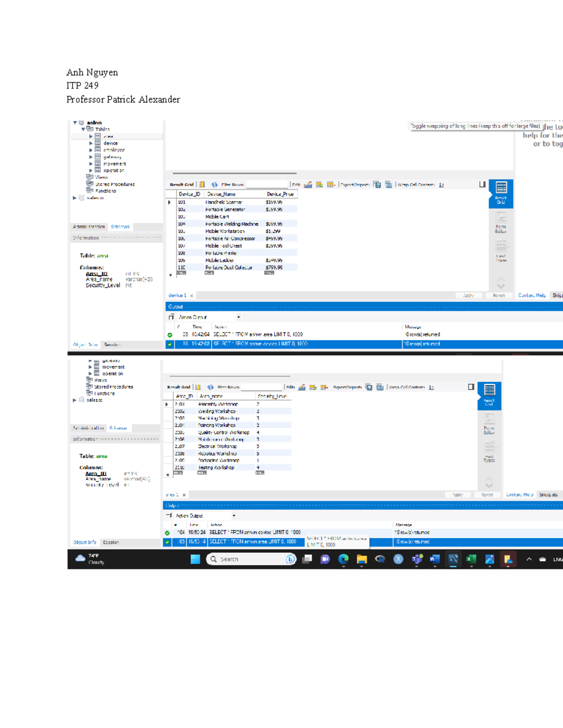563x728 pixels.
Task: Expand the employee table in schema tree
Action: [91, 150]
